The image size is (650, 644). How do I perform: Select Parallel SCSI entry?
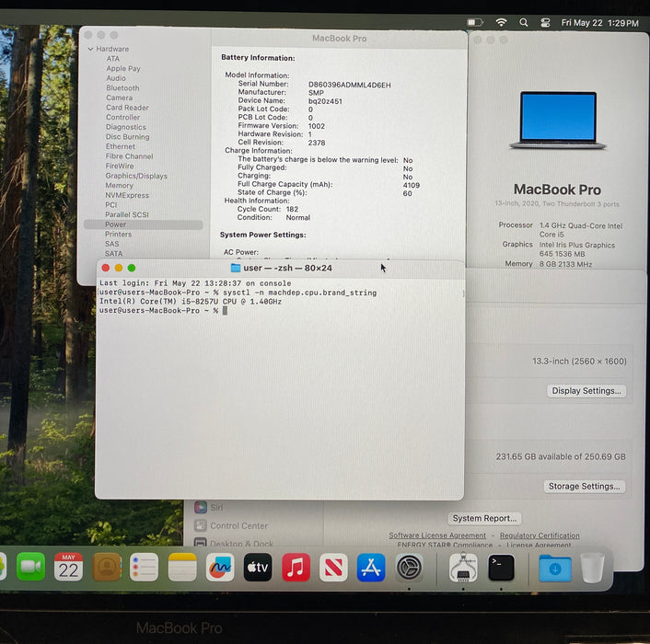click(x=127, y=215)
